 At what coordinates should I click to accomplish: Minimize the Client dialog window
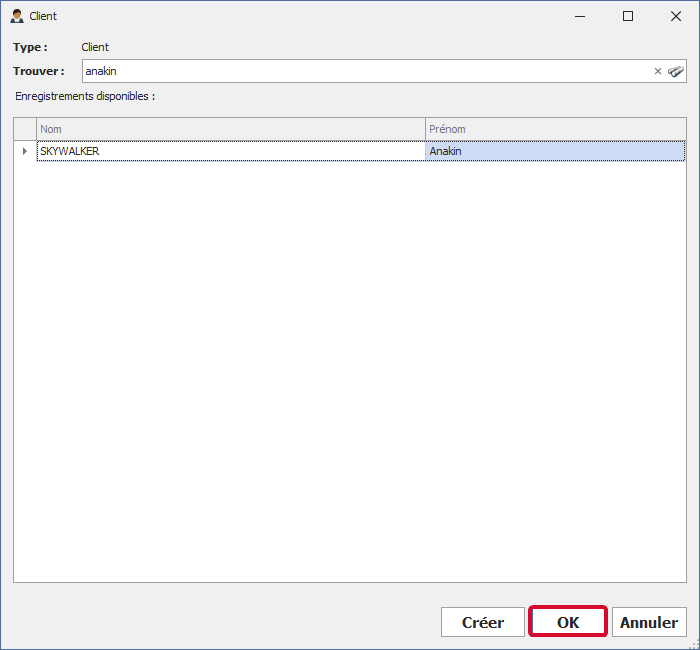coord(580,17)
